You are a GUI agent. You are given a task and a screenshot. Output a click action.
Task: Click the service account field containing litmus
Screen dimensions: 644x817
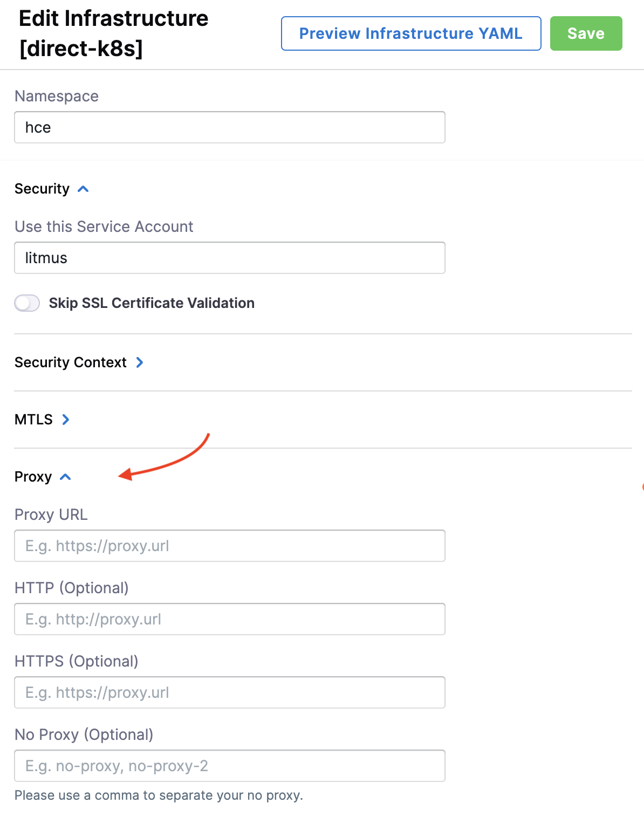(x=229, y=258)
